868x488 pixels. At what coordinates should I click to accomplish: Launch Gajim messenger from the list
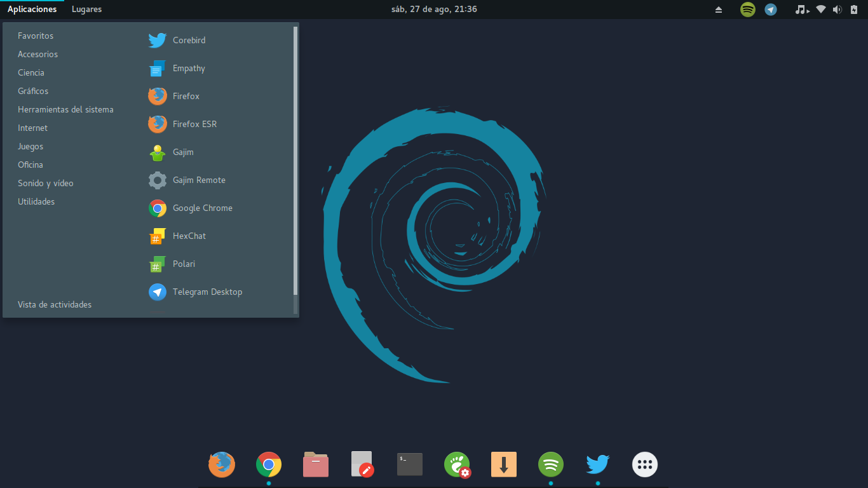183,152
